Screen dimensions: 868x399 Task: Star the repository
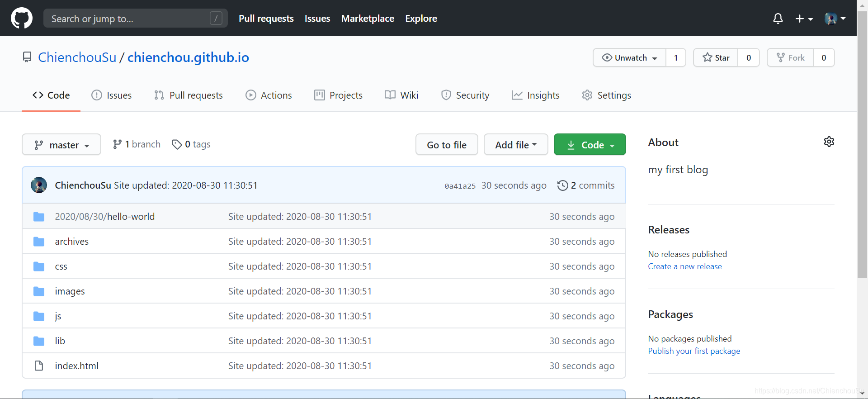[716, 57]
